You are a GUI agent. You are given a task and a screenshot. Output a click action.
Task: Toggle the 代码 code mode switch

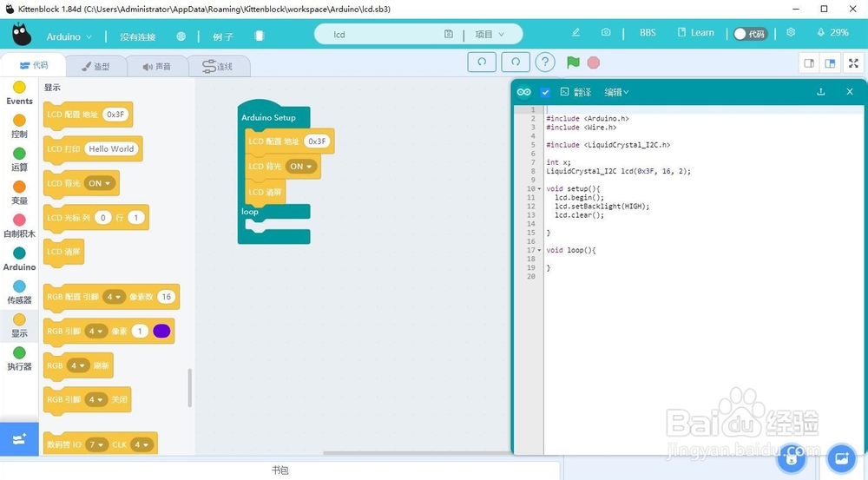tap(750, 34)
